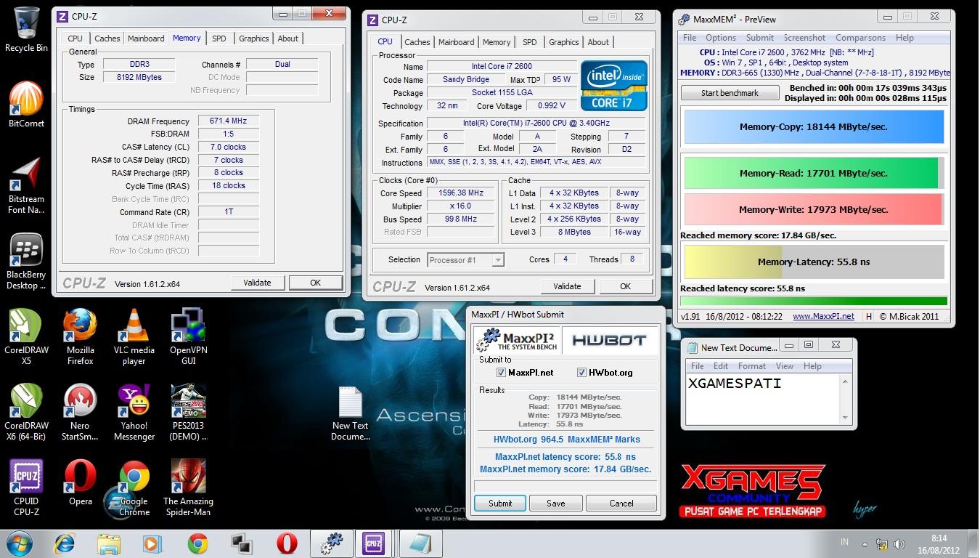980x558 pixels.
Task: Click OK in CPU-Z Memory window
Action: [315, 283]
